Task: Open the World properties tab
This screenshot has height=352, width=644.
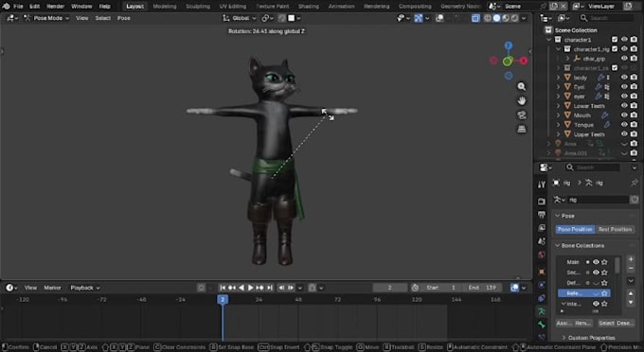Action: pos(542,255)
